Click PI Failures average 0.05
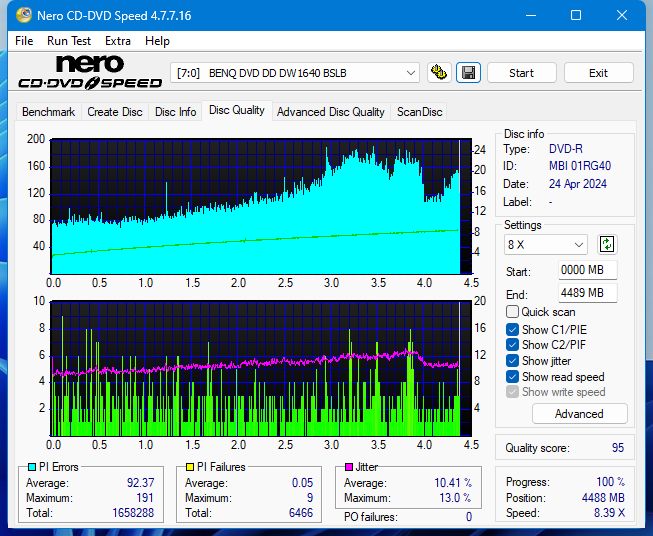This screenshot has width=653, height=536. pos(302,482)
